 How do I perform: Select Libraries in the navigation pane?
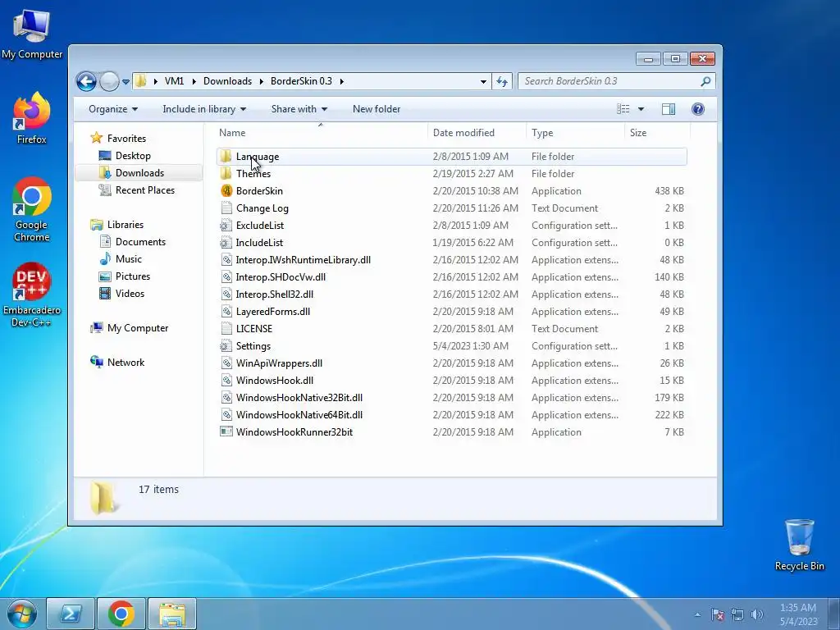pos(126,225)
